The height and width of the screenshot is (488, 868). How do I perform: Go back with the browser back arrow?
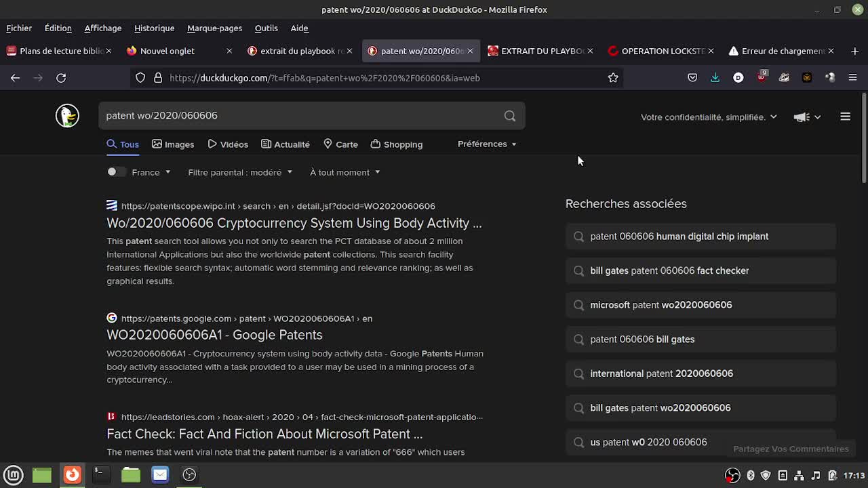click(x=15, y=78)
